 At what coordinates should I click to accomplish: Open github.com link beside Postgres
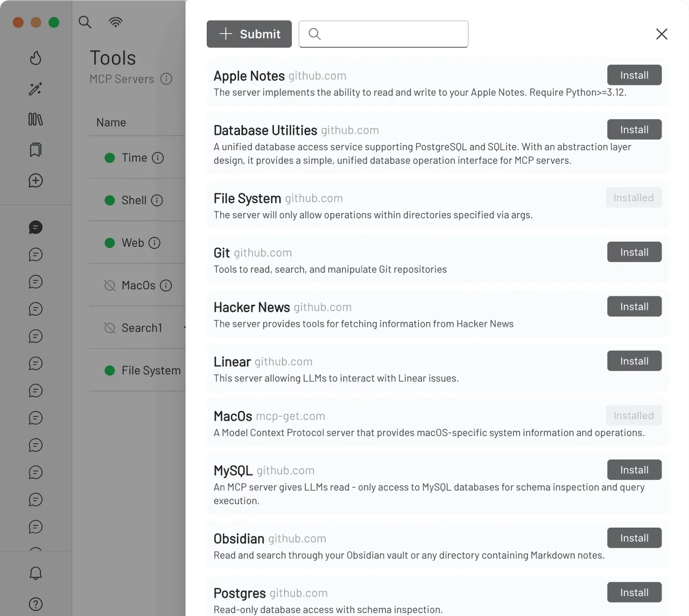298,593
